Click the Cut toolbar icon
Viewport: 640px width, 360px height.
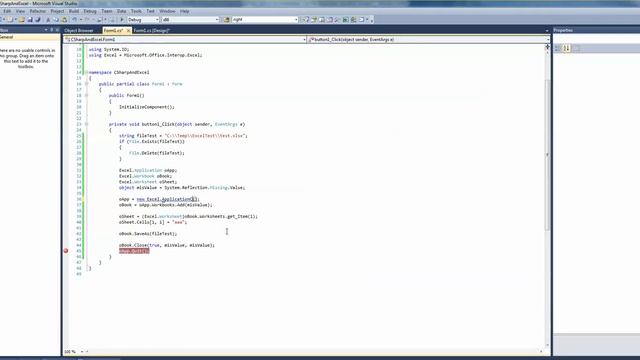tap(48, 20)
